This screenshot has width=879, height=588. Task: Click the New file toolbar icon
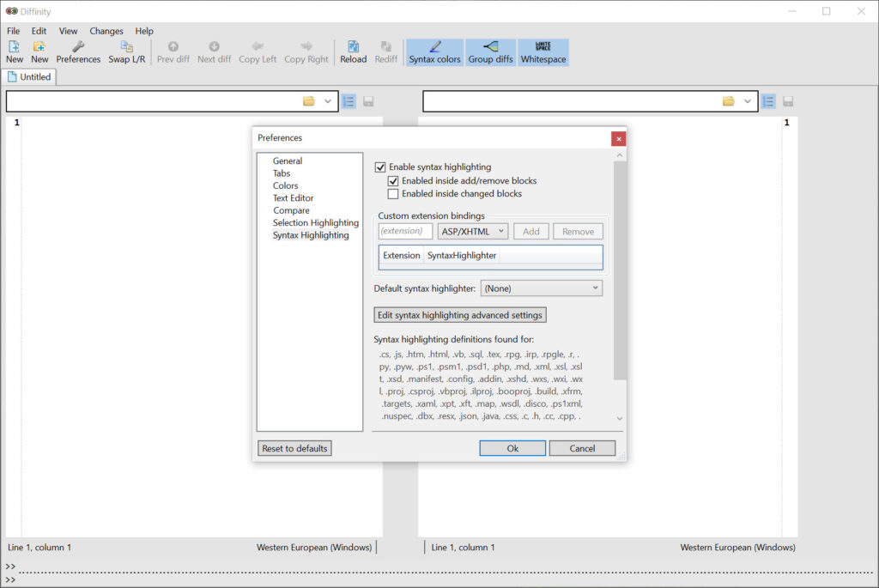14,52
